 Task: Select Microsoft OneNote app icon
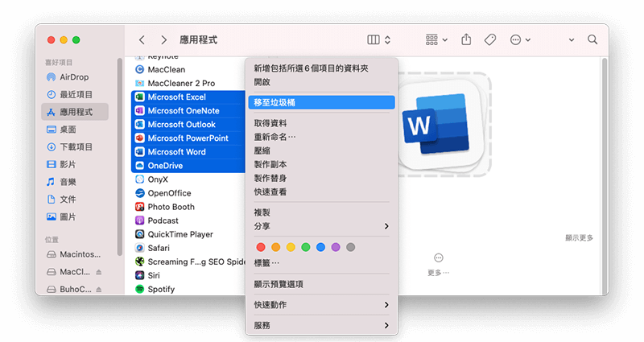(x=139, y=111)
